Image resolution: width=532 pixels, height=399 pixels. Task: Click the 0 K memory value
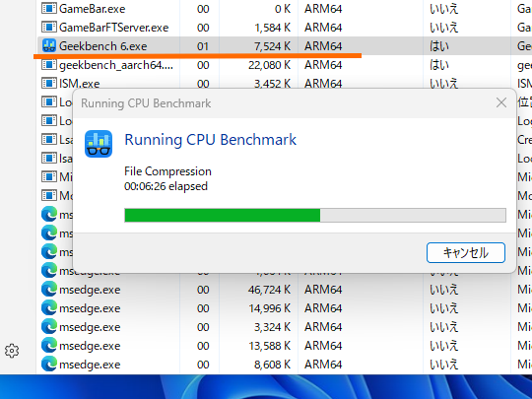(283, 9)
